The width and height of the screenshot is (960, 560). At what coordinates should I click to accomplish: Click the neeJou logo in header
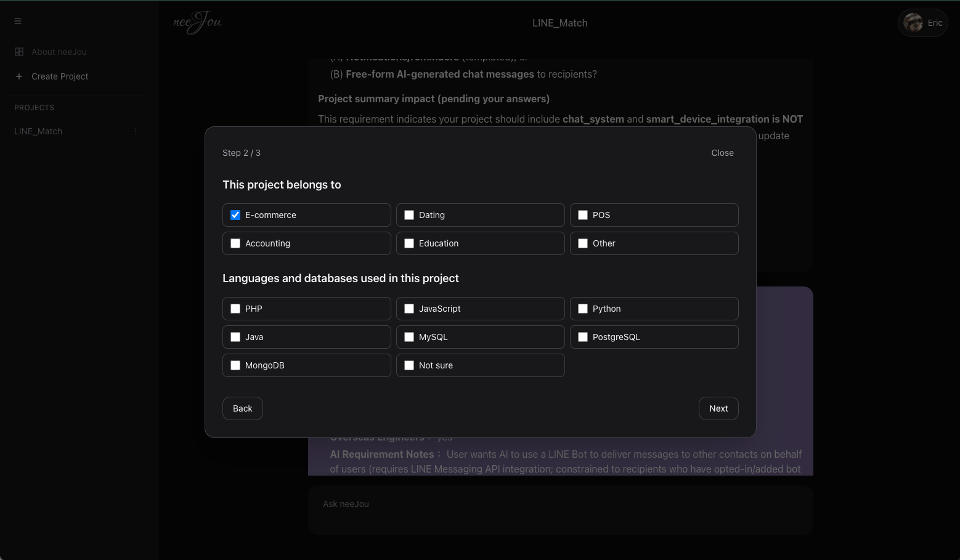click(197, 23)
